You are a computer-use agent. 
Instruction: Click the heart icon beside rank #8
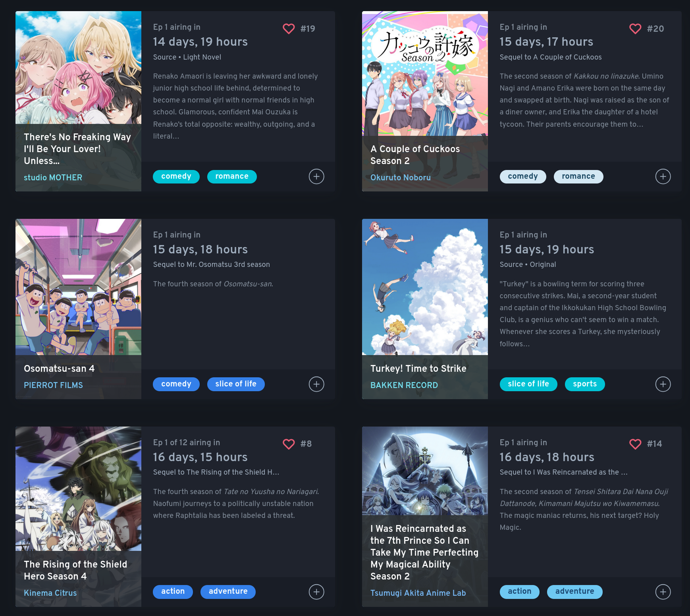click(x=289, y=444)
